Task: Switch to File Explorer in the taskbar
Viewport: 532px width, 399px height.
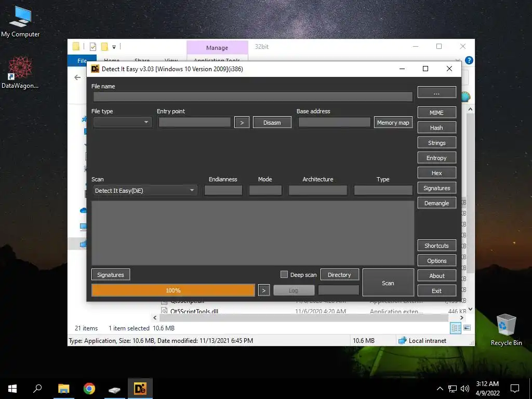Action: pyautogui.click(x=63, y=389)
